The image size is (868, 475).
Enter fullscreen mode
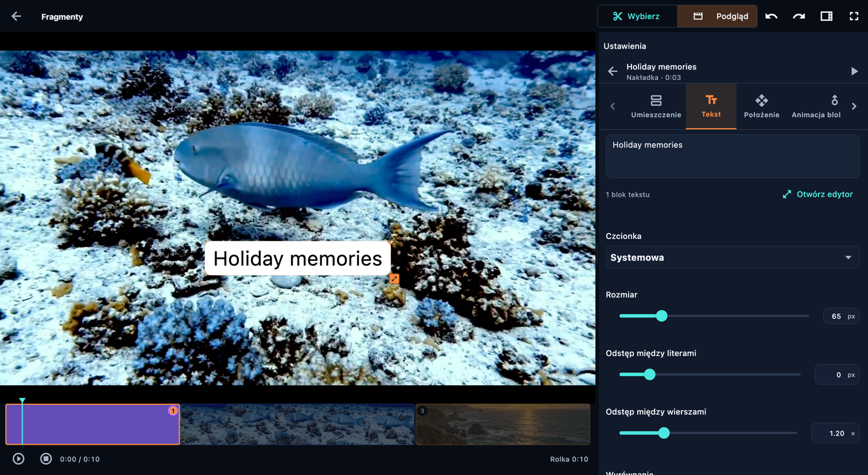[854, 16]
